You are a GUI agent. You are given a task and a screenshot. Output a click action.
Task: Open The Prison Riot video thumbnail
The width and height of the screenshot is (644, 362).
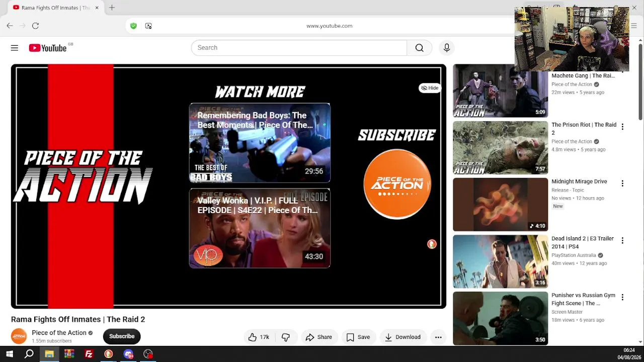tap(500, 148)
